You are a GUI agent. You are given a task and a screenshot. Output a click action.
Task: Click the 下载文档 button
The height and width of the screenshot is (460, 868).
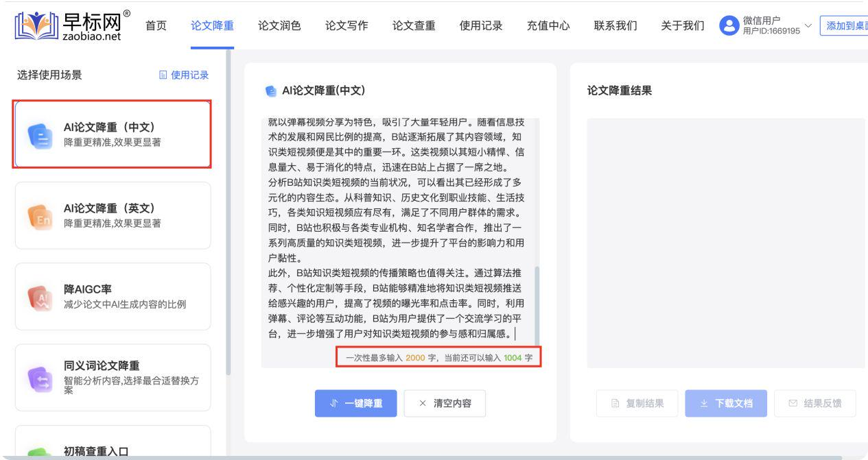pos(726,403)
